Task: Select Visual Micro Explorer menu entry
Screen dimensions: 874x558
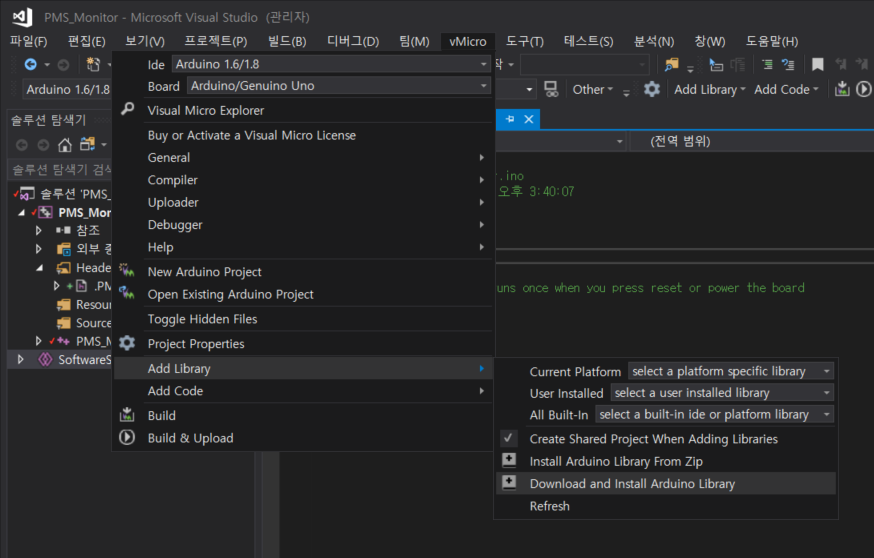Action: (304, 110)
